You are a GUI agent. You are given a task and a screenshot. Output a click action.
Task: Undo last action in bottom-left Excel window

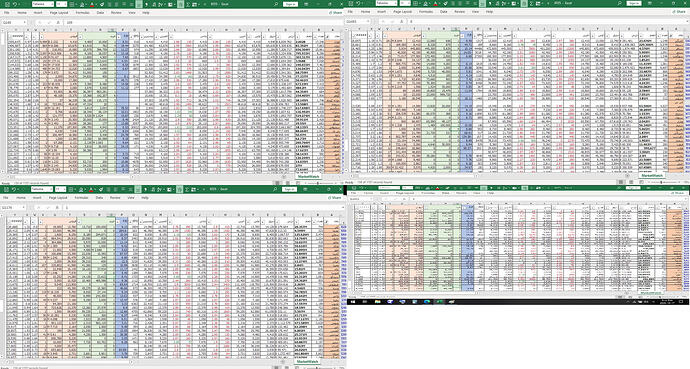14,189
